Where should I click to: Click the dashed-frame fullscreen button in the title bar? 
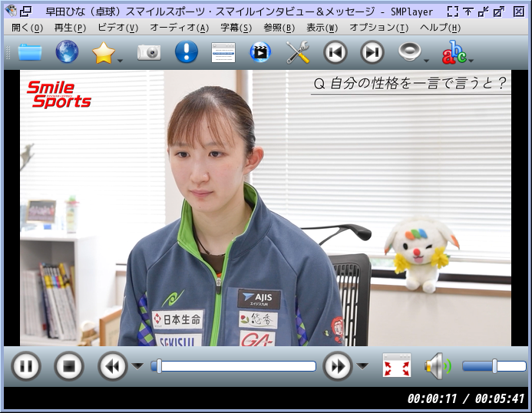(x=453, y=12)
